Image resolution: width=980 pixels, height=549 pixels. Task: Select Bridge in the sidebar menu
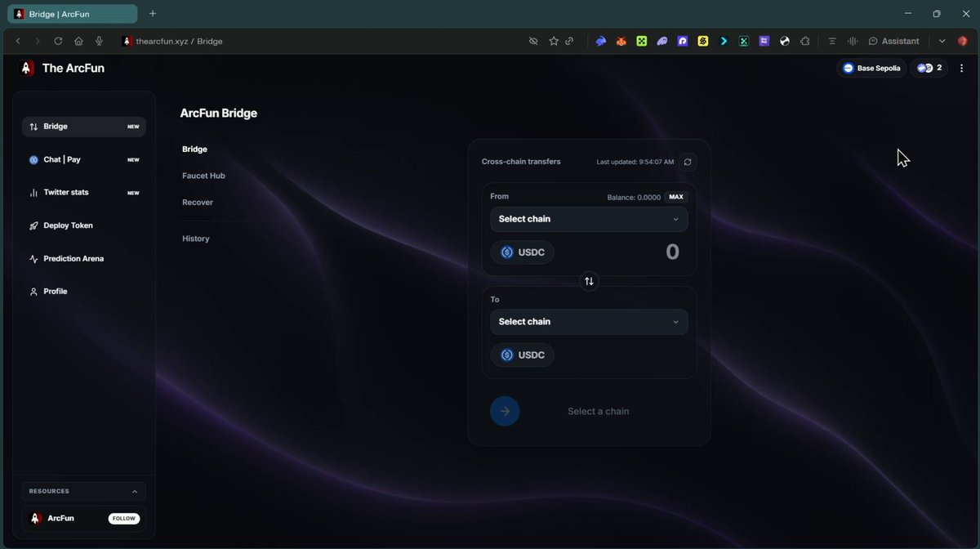coord(84,127)
